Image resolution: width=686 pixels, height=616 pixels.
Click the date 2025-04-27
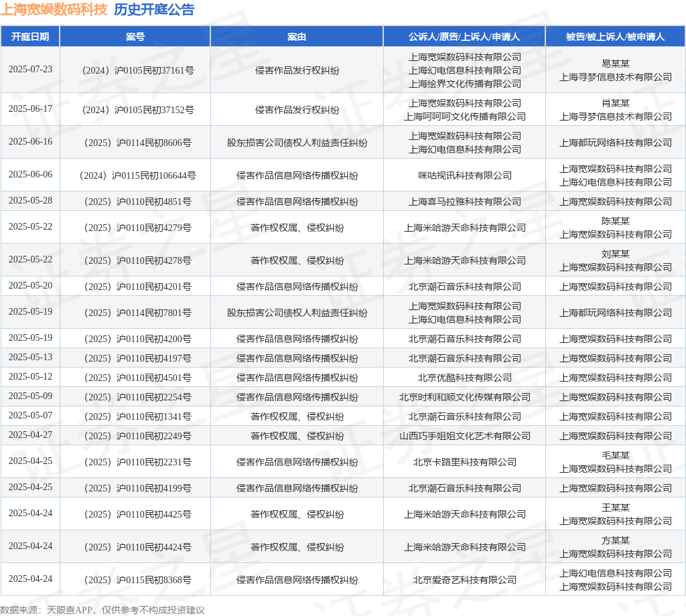30,435
